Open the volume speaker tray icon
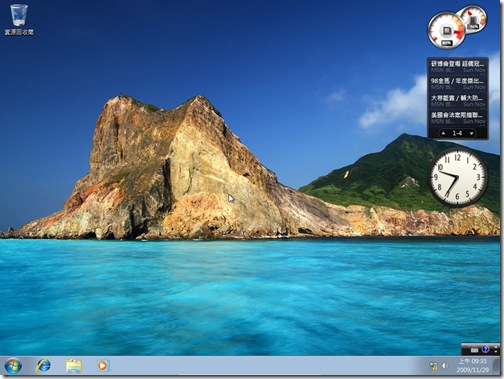Viewport: 504px width, 379px height. click(445, 366)
